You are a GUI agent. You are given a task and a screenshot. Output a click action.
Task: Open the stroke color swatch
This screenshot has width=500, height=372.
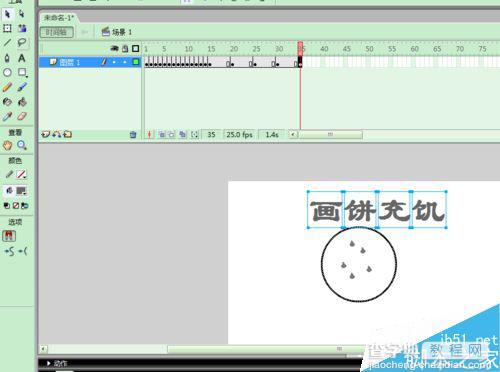(x=22, y=174)
